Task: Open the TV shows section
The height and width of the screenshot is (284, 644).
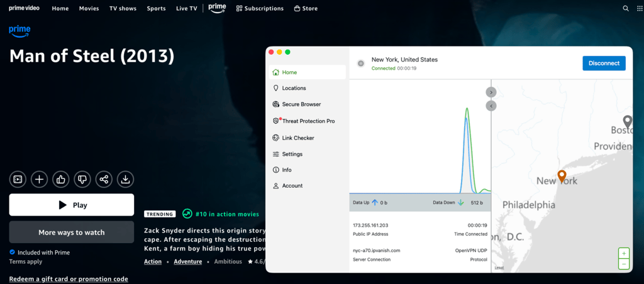Action: pos(123,8)
